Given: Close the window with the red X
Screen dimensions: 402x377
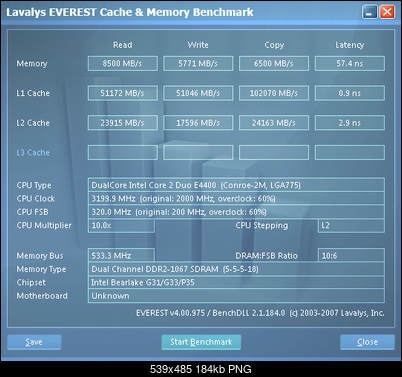Looking at the screenshot, I should tap(387, 12).
